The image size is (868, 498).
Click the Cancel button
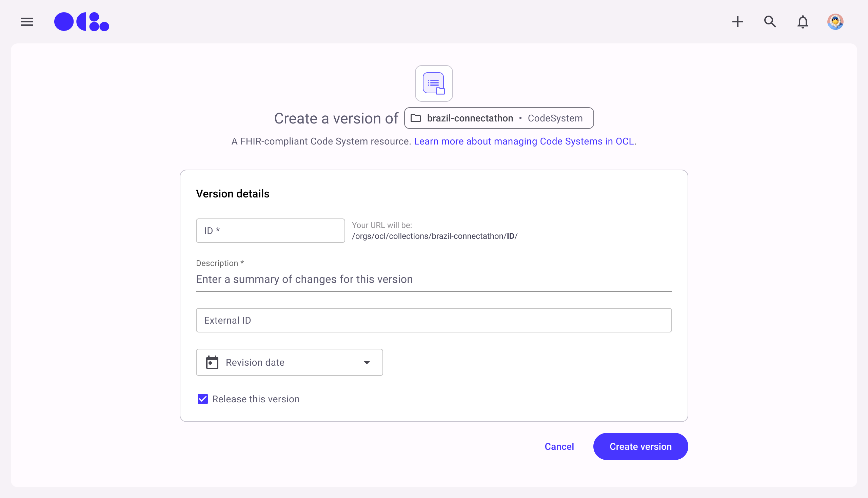tap(559, 446)
